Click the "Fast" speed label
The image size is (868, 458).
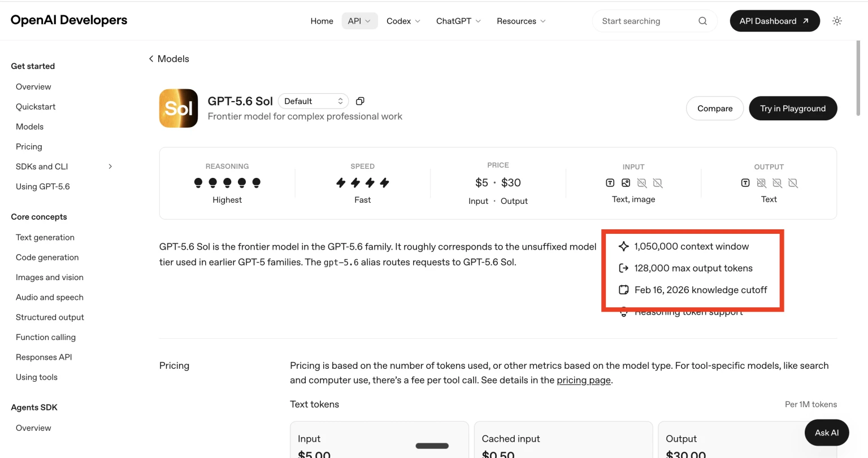363,200
